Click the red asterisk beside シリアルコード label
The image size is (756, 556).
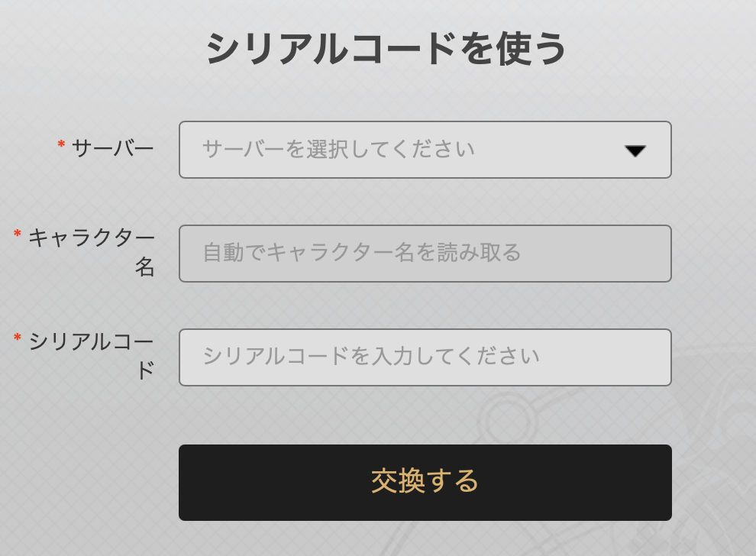(x=18, y=338)
